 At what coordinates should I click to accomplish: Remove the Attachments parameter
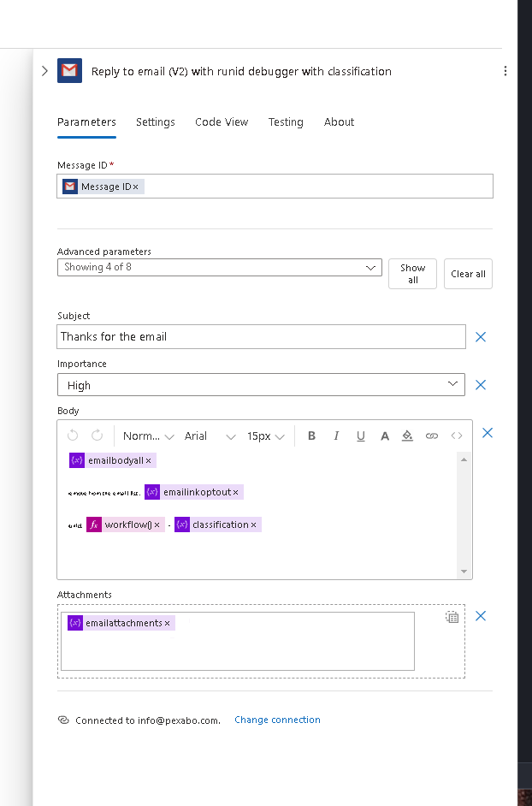click(x=481, y=616)
